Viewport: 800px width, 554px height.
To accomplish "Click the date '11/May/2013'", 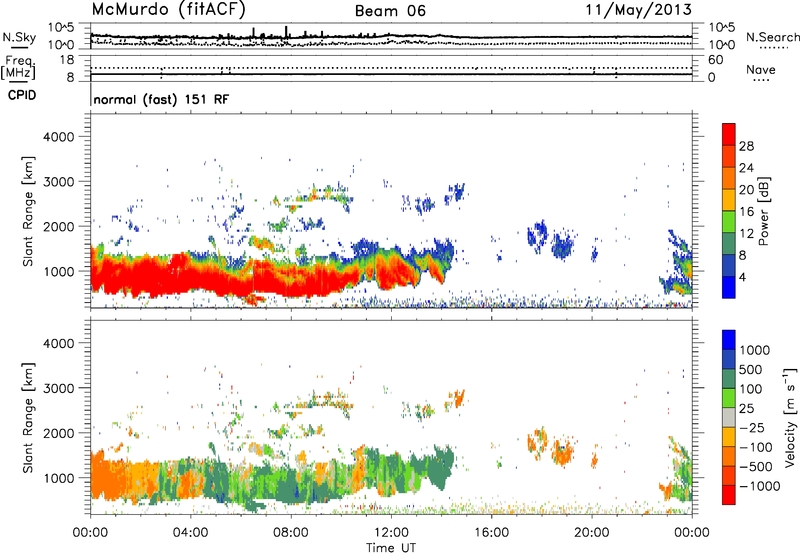I will [x=638, y=9].
